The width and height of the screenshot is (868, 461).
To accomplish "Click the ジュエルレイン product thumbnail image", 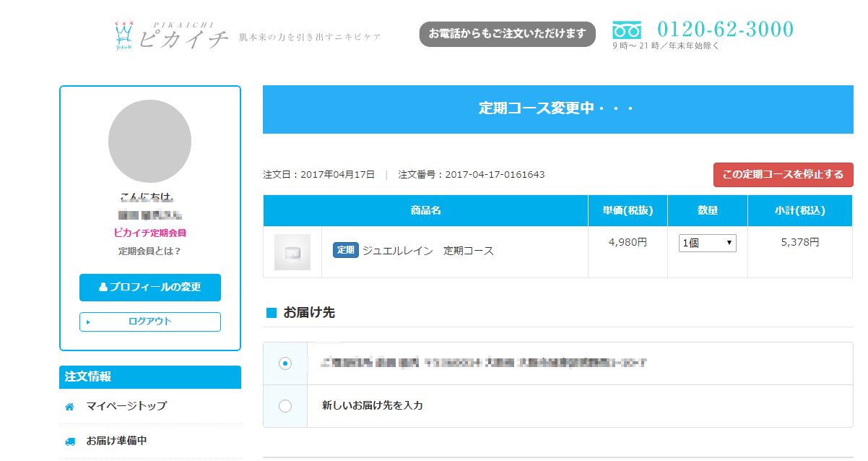I will 292,252.
